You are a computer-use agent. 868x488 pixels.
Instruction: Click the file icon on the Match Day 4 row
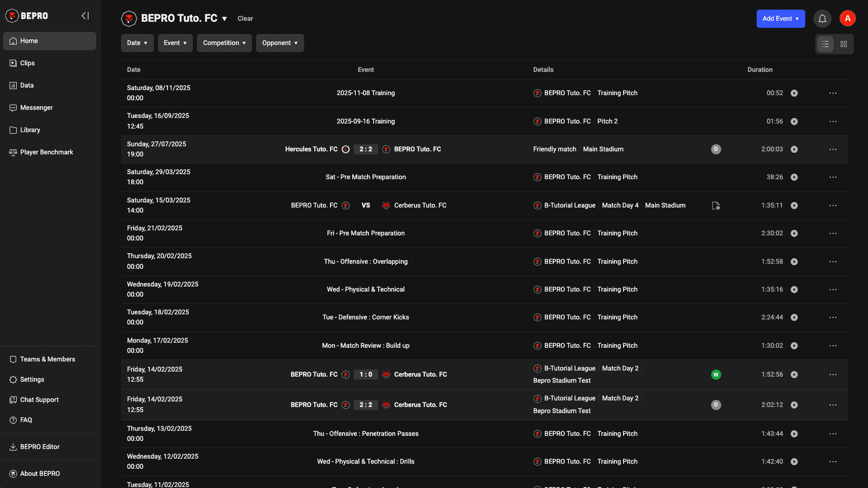716,206
